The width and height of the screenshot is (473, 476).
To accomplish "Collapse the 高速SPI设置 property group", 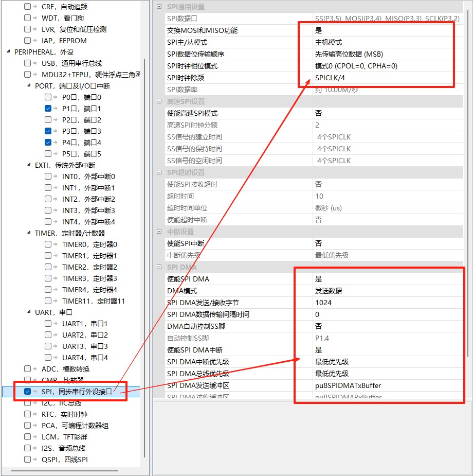I will click(159, 101).
